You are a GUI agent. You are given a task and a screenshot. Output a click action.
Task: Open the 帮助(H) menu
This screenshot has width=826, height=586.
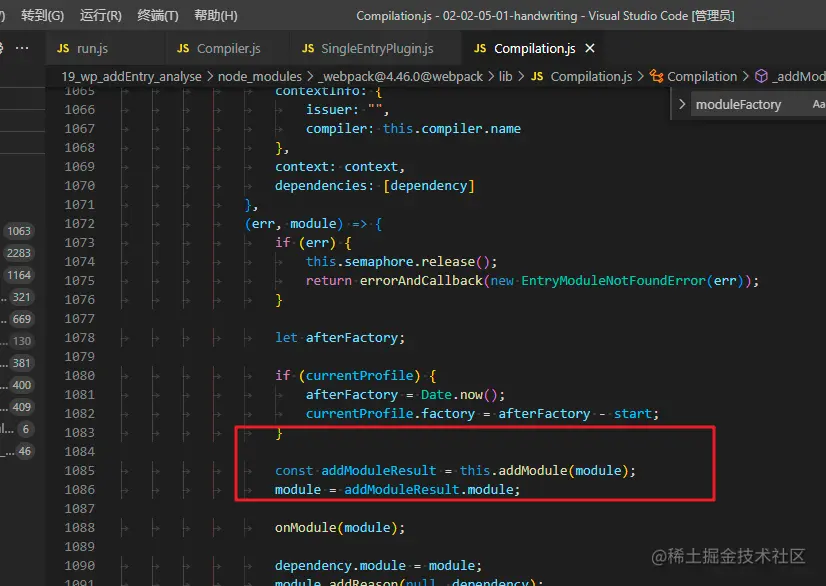215,16
